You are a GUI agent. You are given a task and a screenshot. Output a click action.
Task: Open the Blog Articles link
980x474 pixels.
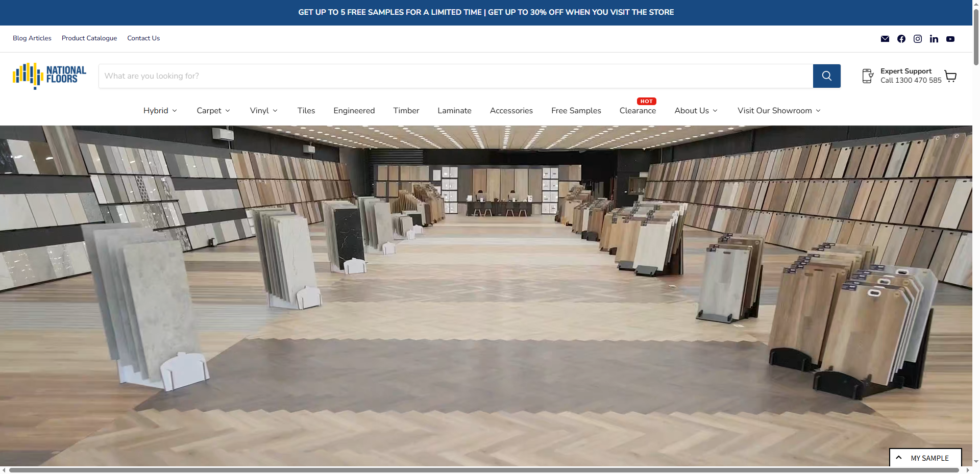32,38
